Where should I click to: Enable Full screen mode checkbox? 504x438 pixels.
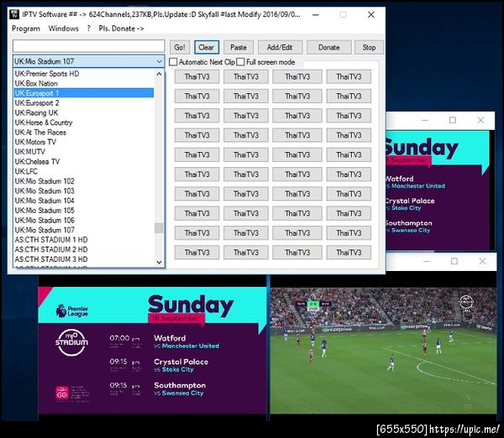tap(240, 62)
